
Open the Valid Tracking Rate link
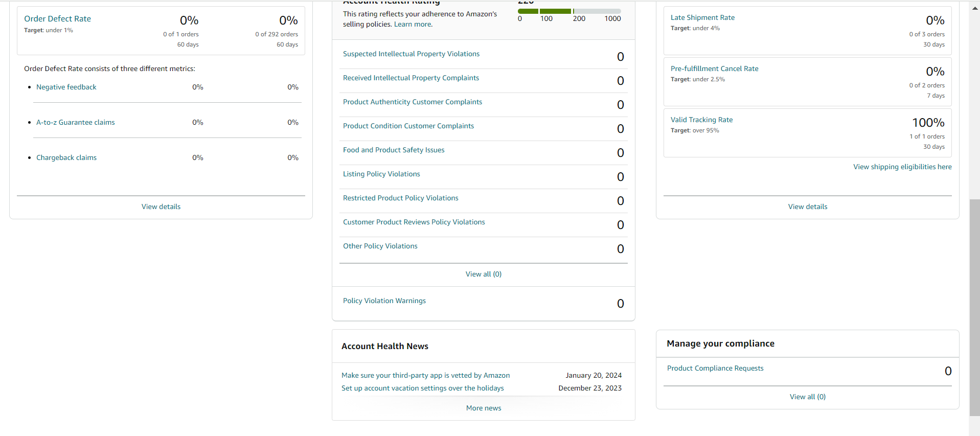click(702, 120)
